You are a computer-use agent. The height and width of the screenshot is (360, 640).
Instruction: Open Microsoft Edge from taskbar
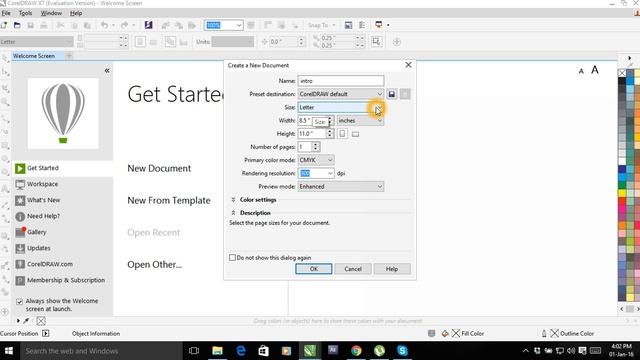tap(241, 351)
